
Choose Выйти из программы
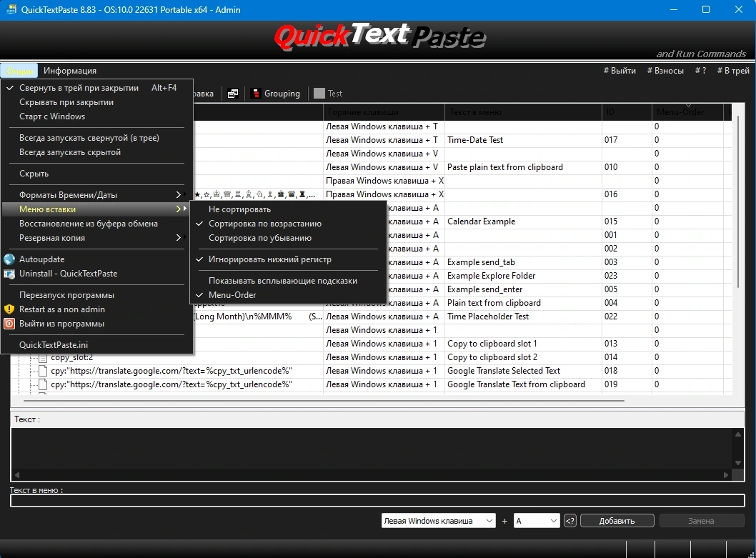pos(97,324)
